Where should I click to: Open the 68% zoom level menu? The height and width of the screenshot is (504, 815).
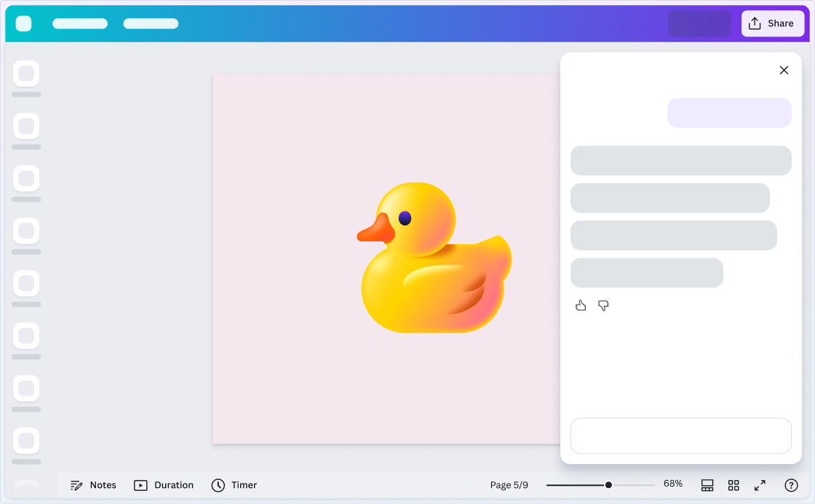click(672, 484)
